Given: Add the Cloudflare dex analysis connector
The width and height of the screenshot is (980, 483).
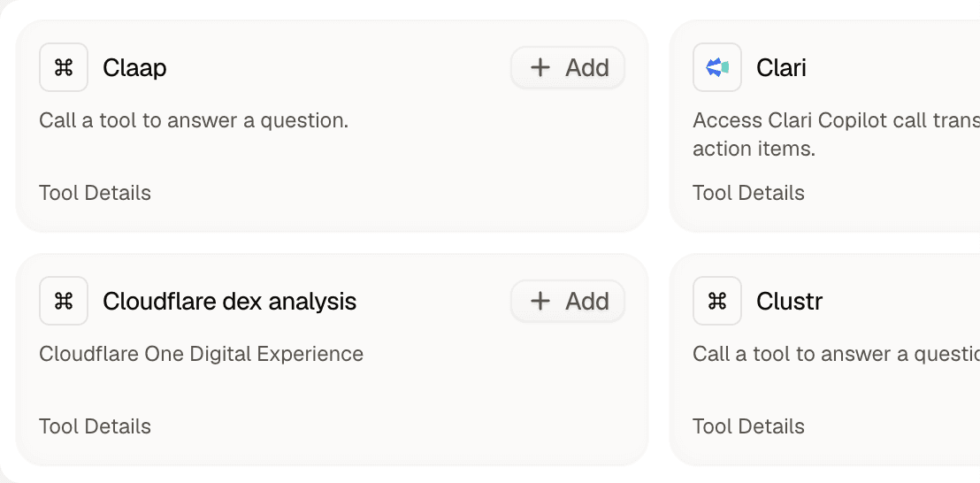Looking at the screenshot, I should pos(568,301).
